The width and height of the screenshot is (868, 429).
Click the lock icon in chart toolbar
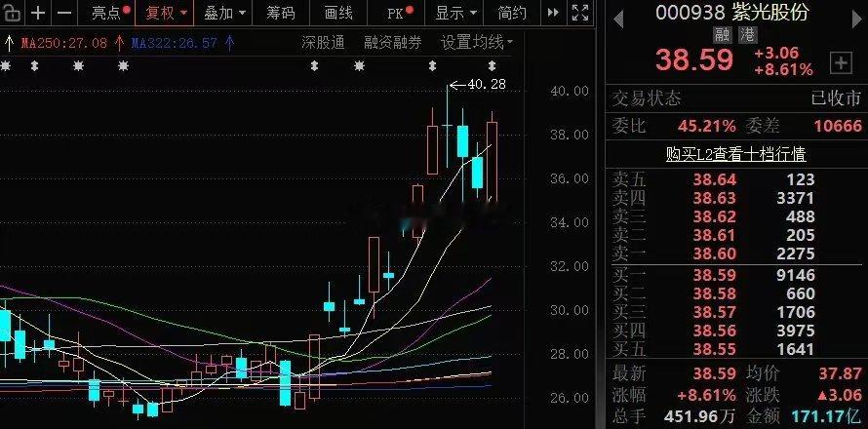(x=11, y=13)
